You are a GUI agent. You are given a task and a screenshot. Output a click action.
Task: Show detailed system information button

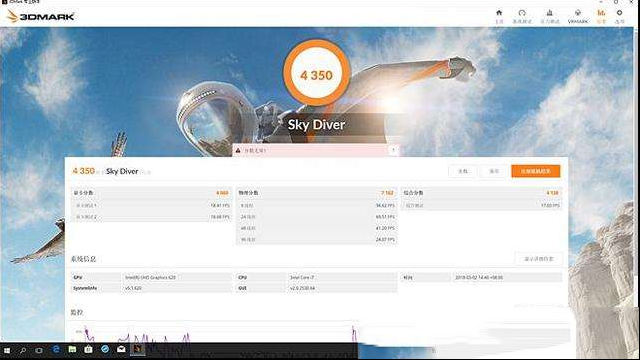(x=539, y=259)
